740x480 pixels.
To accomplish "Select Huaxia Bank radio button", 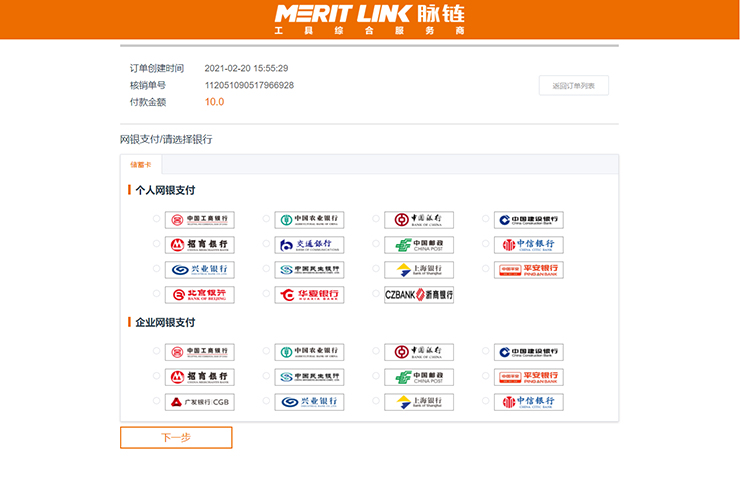I will point(266,294).
